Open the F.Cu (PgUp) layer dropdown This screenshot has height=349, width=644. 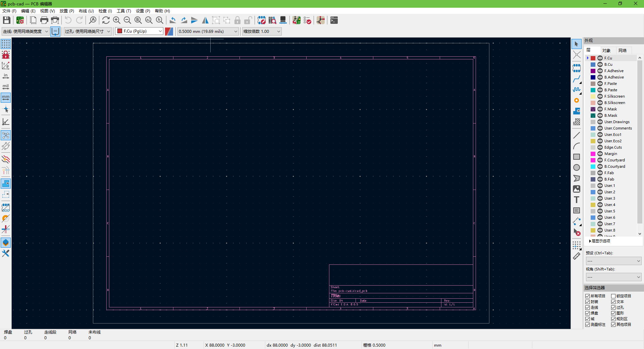[x=139, y=31]
